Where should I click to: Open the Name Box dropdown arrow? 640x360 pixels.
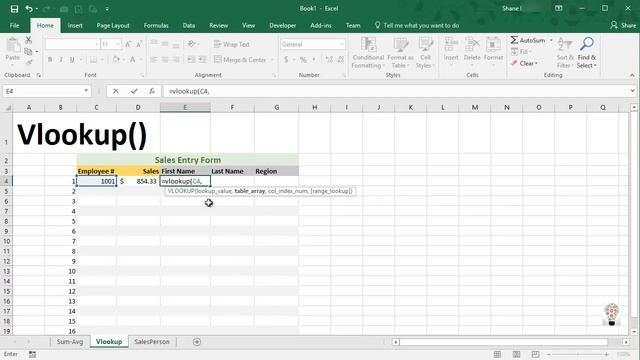tap(86, 91)
